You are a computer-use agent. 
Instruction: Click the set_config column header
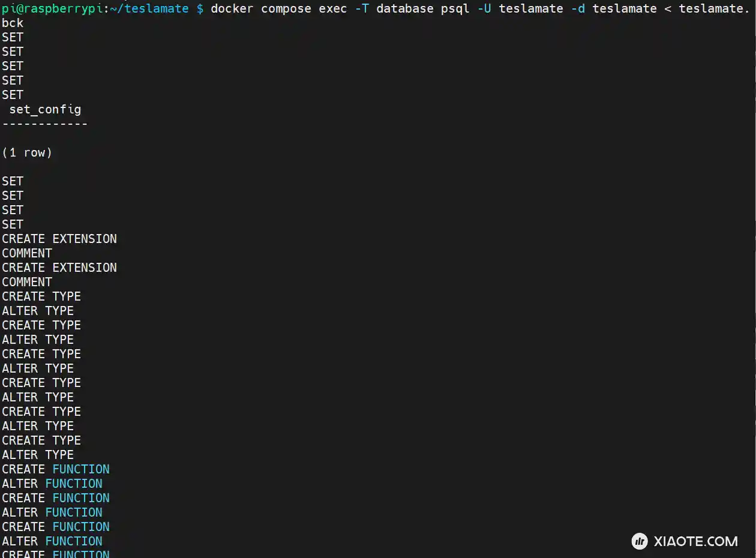[45, 109]
